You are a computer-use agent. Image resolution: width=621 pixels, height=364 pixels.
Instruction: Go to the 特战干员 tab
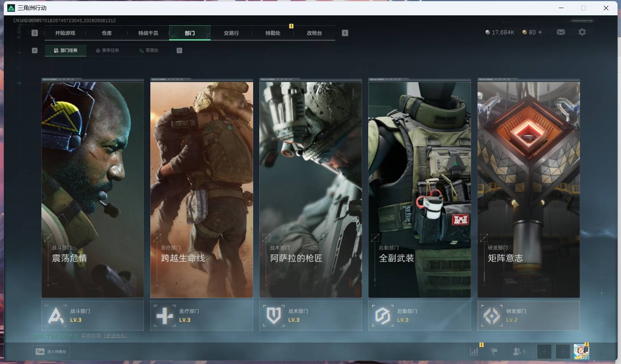(x=148, y=33)
